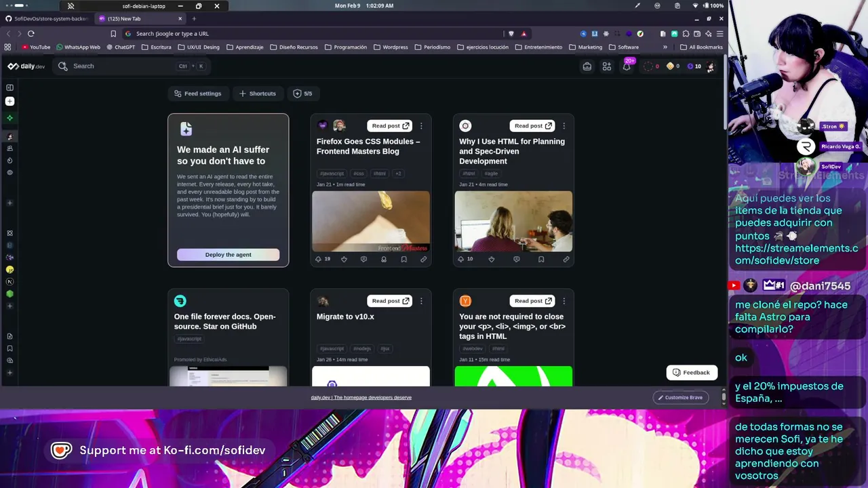
Task: Open the All Bookmarks folder
Action: 701,47
